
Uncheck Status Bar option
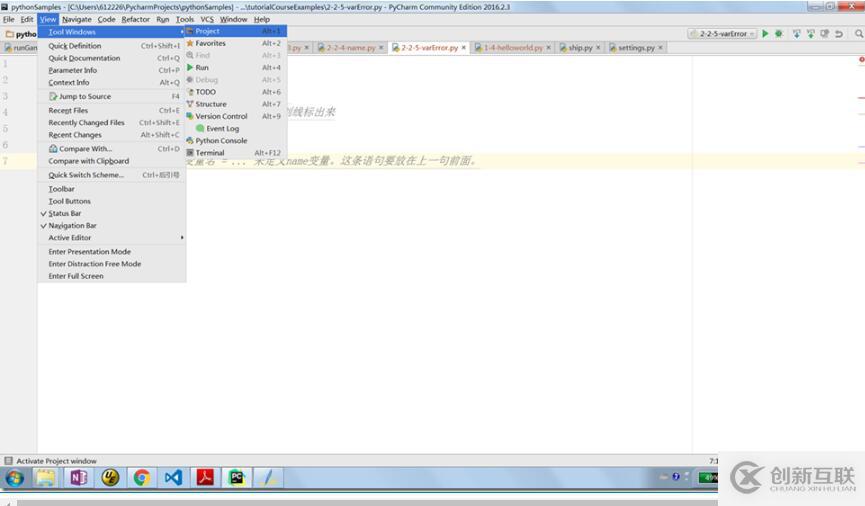point(111,213)
